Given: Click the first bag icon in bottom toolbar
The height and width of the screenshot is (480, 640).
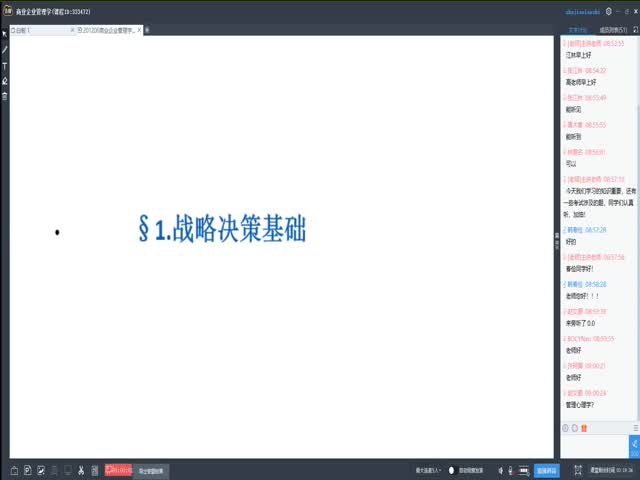Looking at the screenshot, I should tap(14, 471).
